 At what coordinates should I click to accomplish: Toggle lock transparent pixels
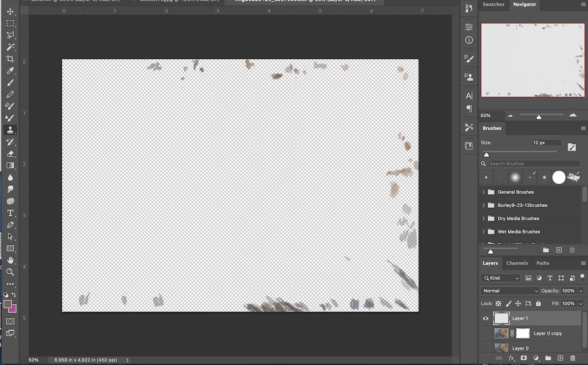[x=498, y=303]
